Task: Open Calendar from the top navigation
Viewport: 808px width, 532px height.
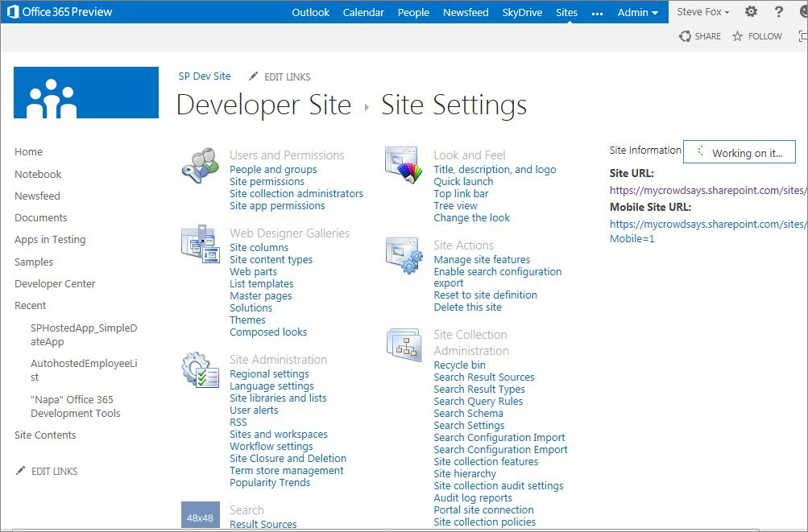Action: pos(363,12)
